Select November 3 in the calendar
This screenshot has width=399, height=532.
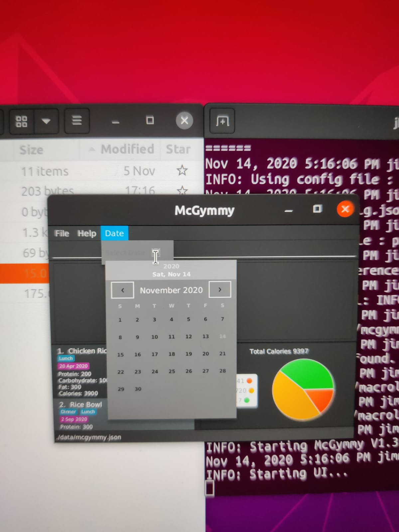click(x=154, y=320)
